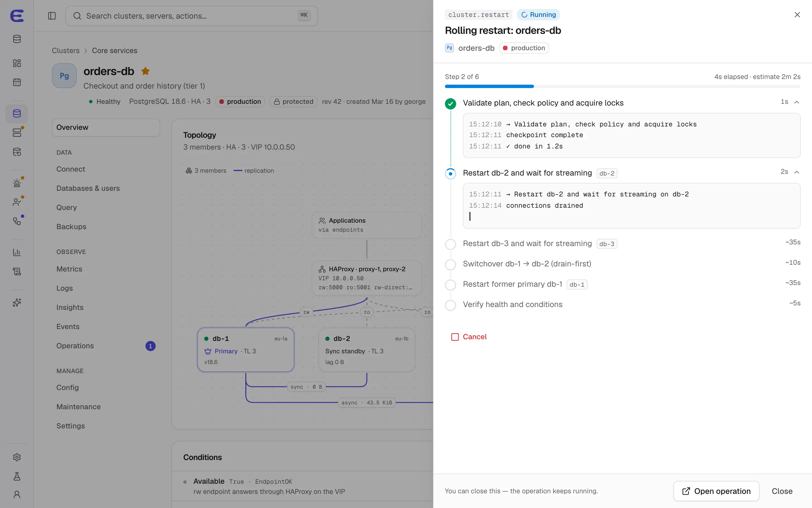This screenshot has width=812, height=508.
Task: Click the protected lock badge
Action: coord(294,102)
